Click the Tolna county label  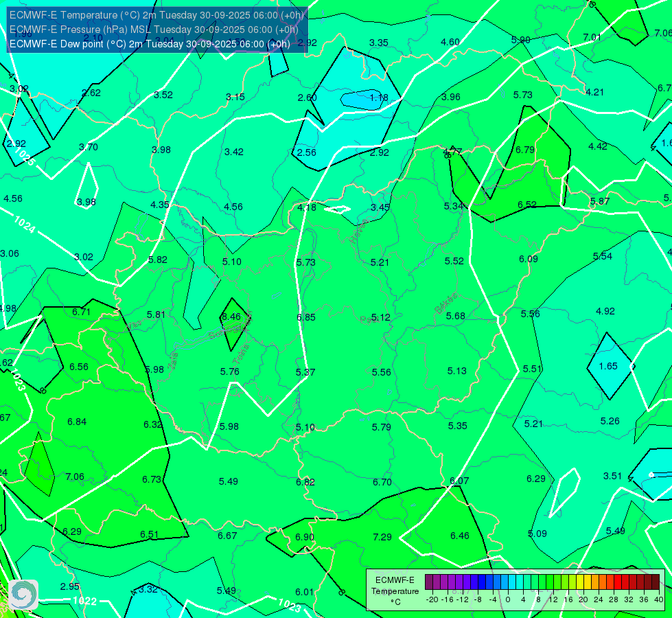(x=241, y=354)
